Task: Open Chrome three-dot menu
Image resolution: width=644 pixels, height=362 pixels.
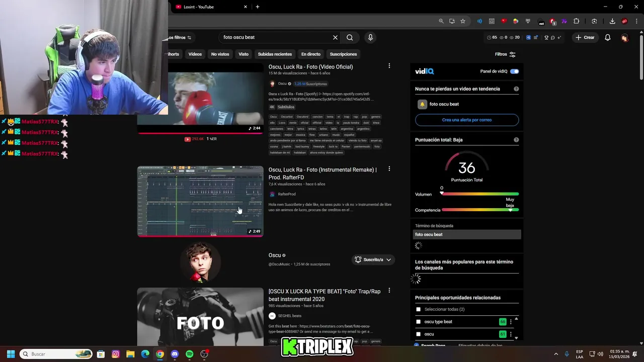Action: [636, 21]
